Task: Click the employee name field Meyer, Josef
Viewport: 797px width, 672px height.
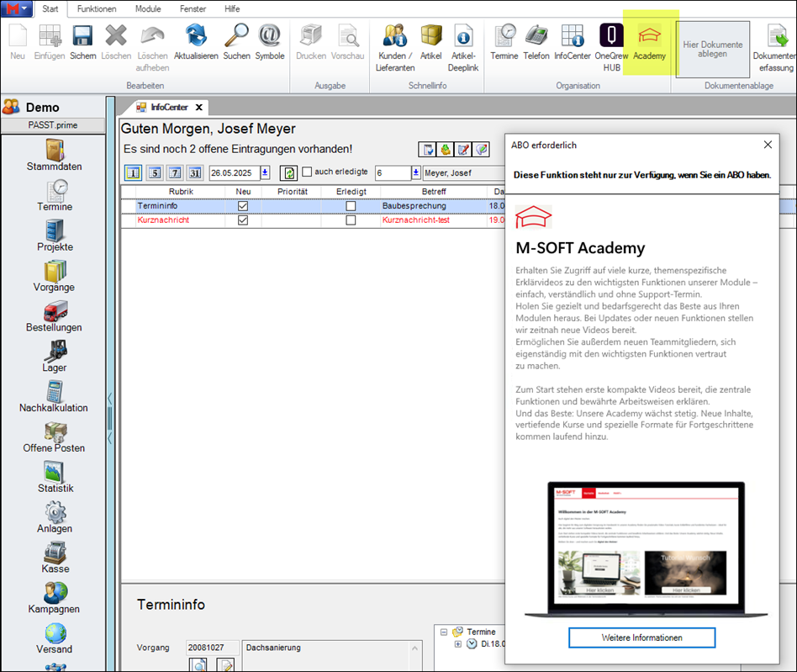Action: click(x=463, y=172)
